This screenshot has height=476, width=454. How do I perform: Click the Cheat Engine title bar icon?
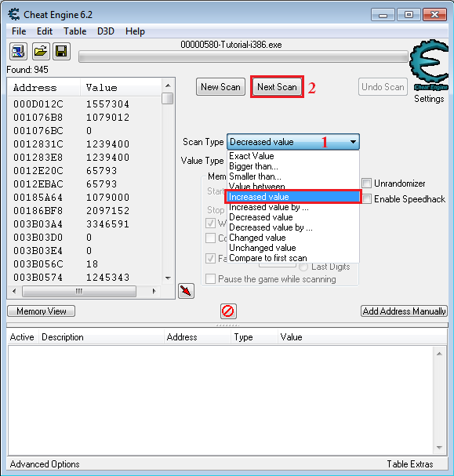[14, 14]
